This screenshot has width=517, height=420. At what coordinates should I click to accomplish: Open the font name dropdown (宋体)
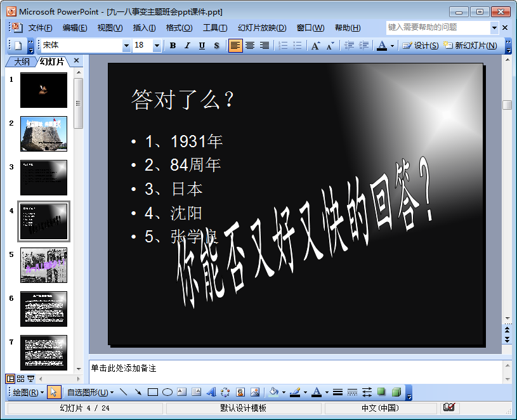pos(126,46)
